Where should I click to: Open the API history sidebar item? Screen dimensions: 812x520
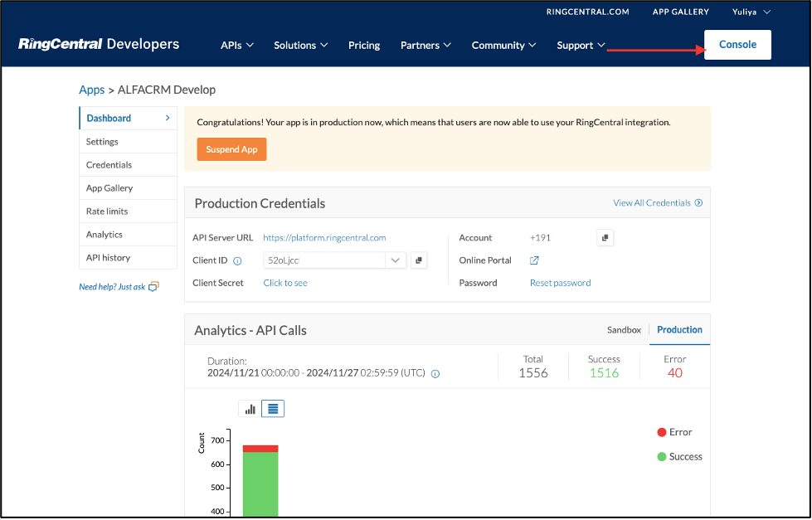[128, 257]
